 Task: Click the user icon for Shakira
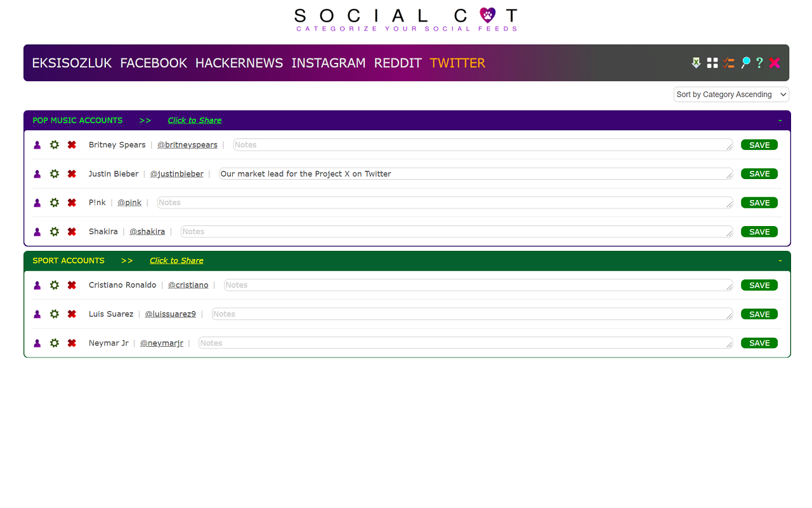(x=37, y=232)
